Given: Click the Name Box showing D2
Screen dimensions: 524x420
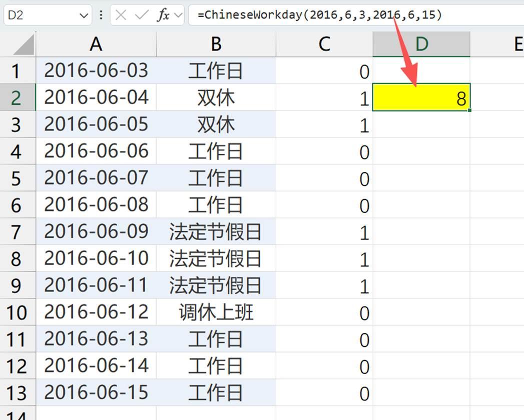Looking at the screenshot, I should pyautogui.click(x=48, y=15).
